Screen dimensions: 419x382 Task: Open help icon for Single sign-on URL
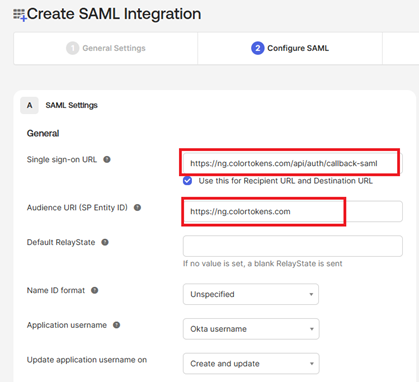click(107, 159)
